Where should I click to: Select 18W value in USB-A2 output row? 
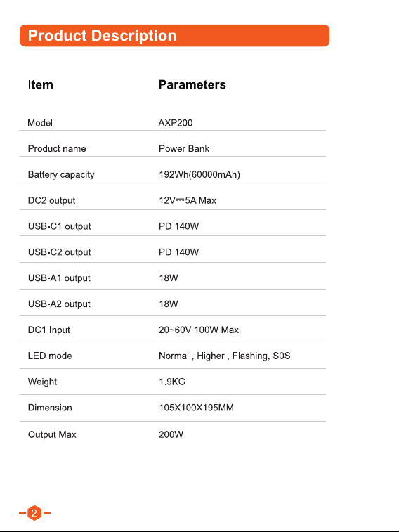(x=169, y=304)
